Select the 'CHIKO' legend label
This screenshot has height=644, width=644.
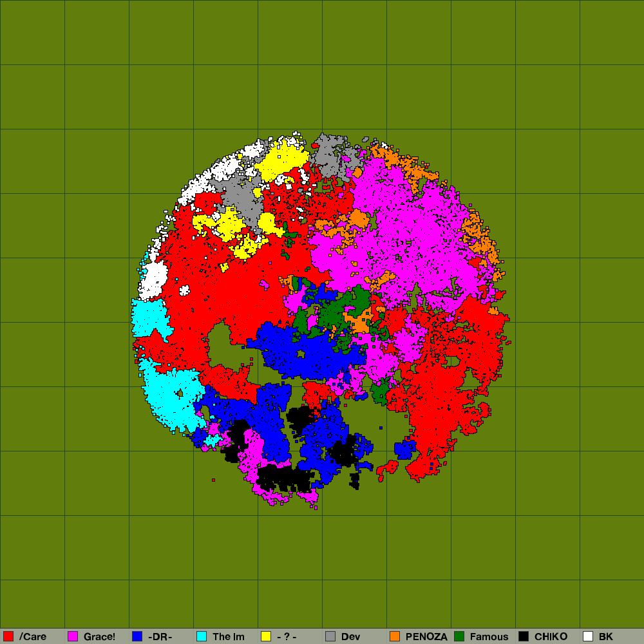click(x=551, y=637)
